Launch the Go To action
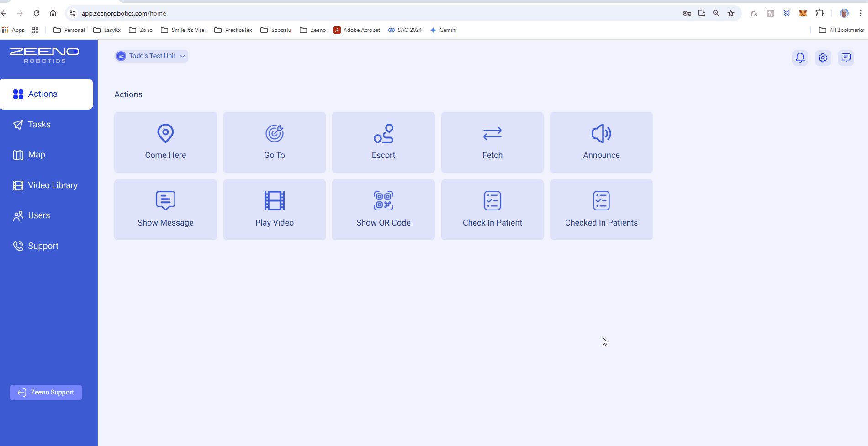The width and height of the screenshot is (868, 446). [274, 142]
